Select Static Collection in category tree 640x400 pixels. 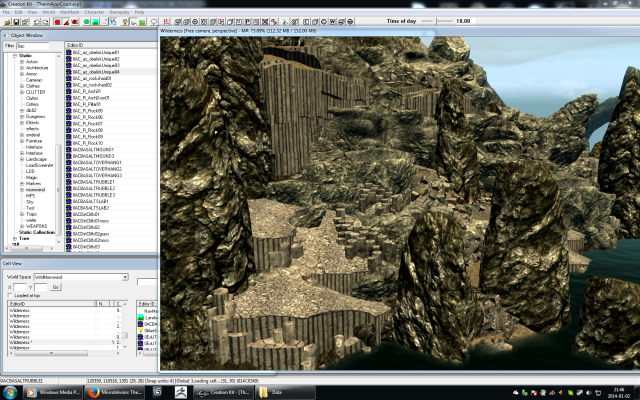tap(37, 232)
